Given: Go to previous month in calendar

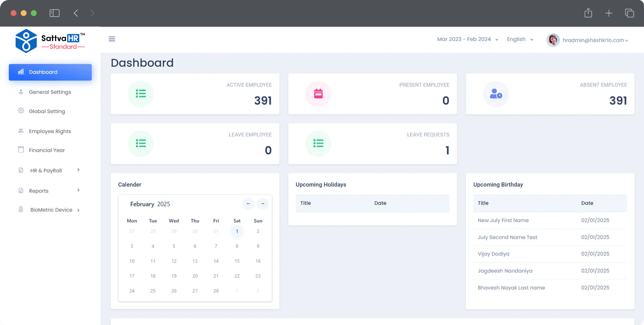Looking at the screenshot, I should click(248, 204).
